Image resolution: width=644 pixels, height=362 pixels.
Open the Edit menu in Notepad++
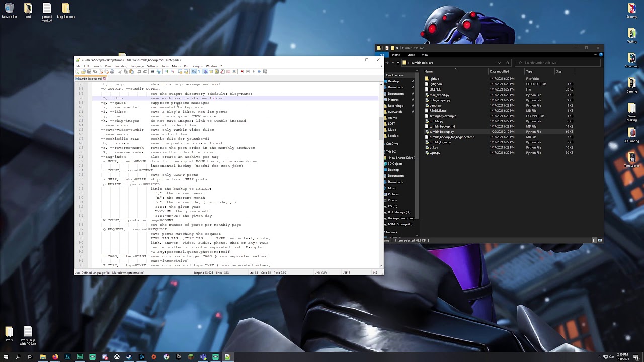point(87,66)
